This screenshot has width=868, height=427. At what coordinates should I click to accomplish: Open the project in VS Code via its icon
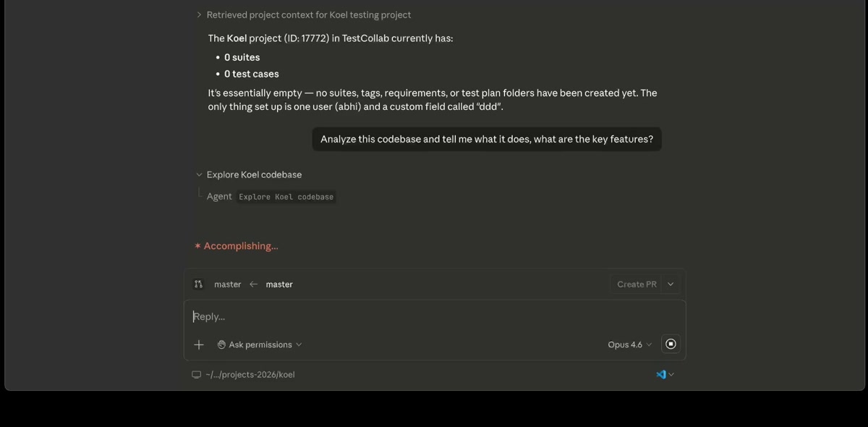tap(660, 374)
